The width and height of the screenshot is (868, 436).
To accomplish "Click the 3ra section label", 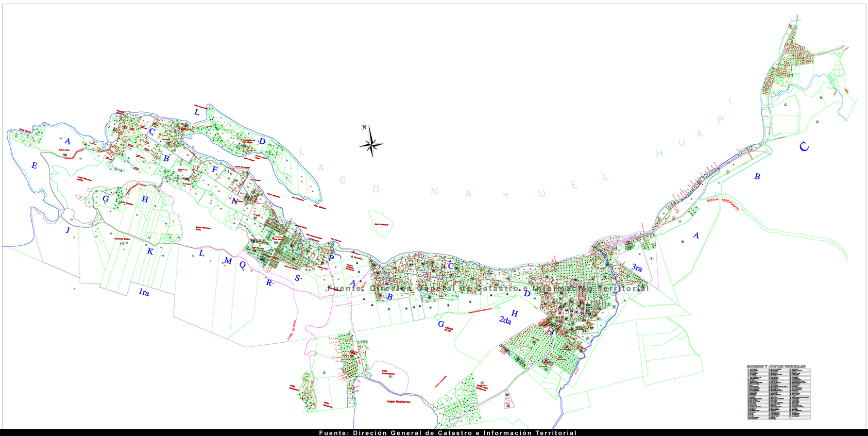I will click(x=637, y=268).
